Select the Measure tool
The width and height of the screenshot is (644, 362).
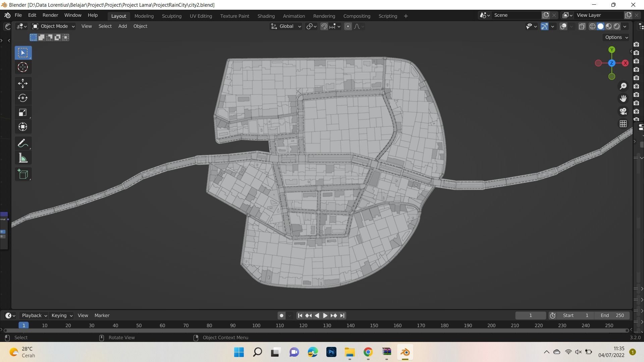coord(23,158)
